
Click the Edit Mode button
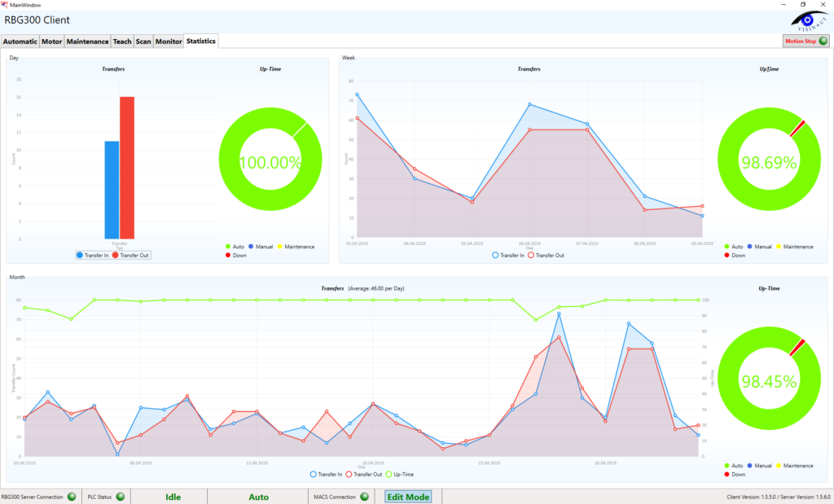point(407,497)
